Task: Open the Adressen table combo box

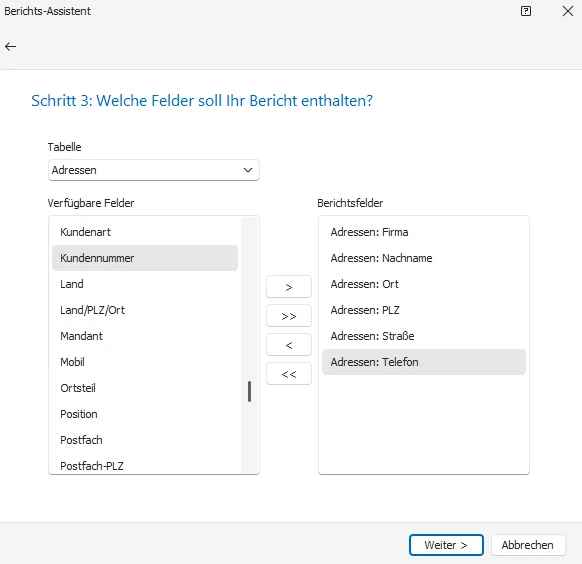Action: (x=154, y=170)
